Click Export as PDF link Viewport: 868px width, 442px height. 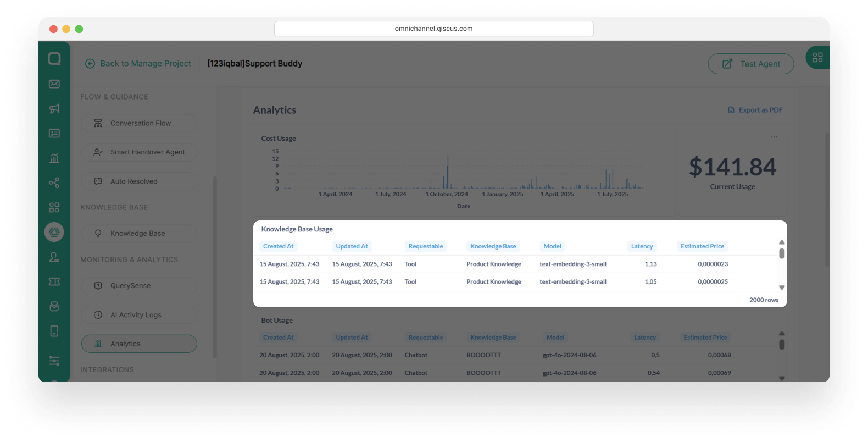[x=755, y=110]
